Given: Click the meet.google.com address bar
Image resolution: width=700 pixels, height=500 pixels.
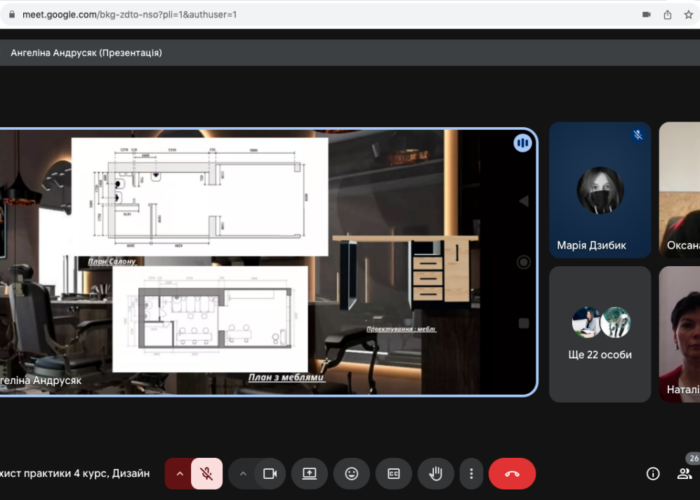Looking at the screenshot, I should [300, 15].
